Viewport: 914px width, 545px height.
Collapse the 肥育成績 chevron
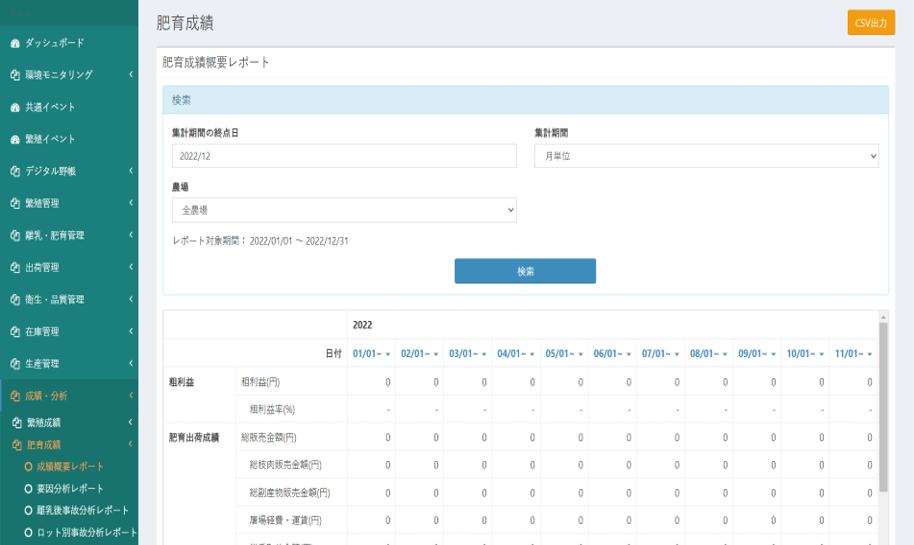tap(131, 444)
